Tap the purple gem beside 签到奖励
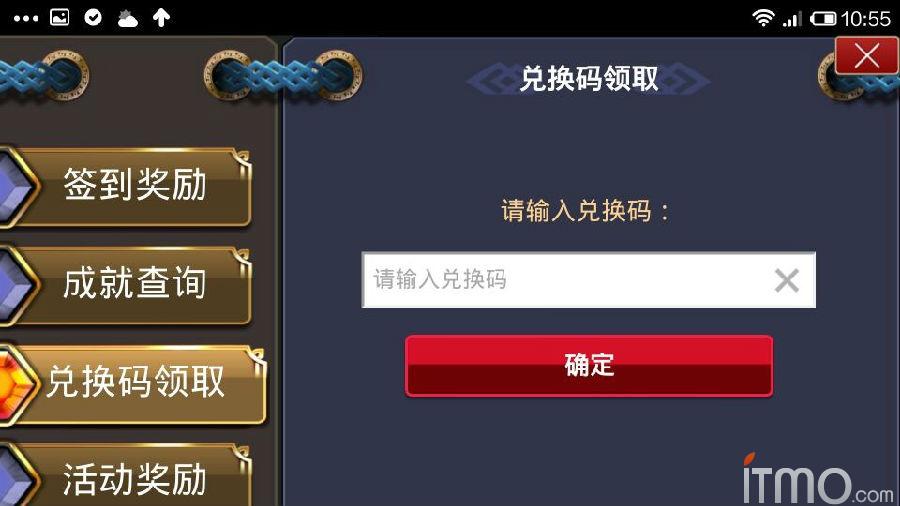The height and width of the screenshot is (506, 900). 14,186
